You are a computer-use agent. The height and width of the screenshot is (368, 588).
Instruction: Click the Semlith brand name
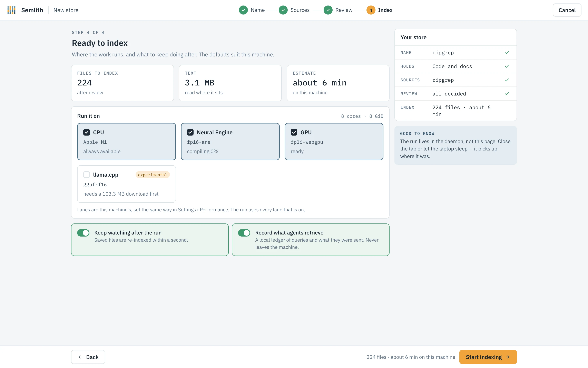pyautogui.click(x=32, y=10)
